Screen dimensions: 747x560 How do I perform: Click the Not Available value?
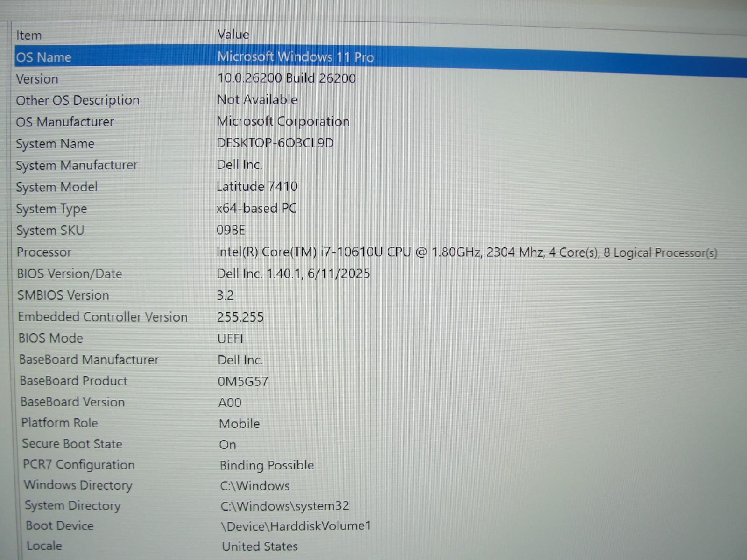[x=257, y=99]
